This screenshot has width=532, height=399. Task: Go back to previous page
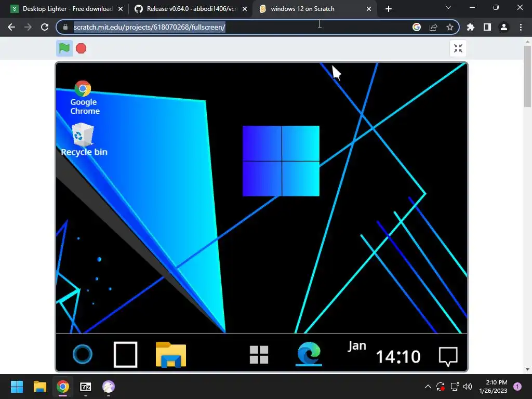click(x=11, y=27)
